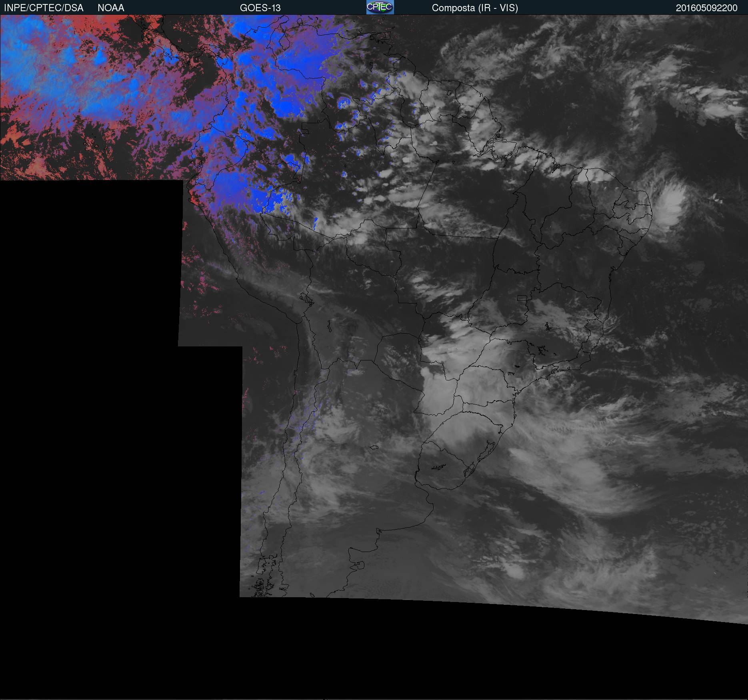Screen dimensions: 748x700
Task: Click Lake Titicaca outline on the map
Action: 306,298
